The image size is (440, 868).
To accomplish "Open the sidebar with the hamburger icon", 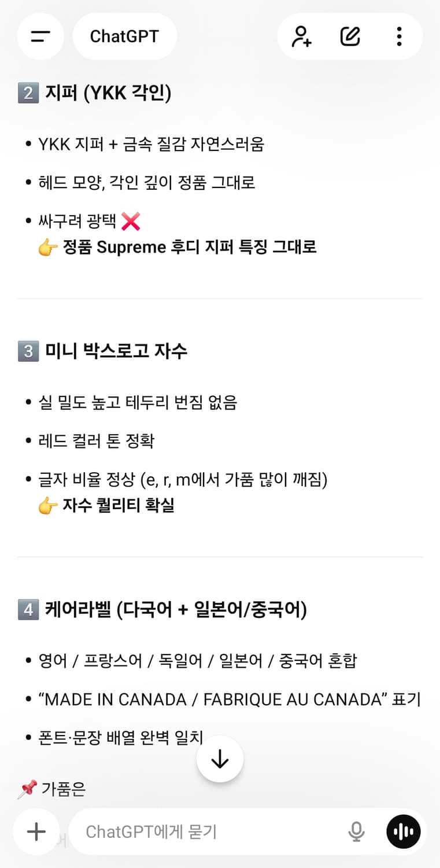I will click(40, 36).
